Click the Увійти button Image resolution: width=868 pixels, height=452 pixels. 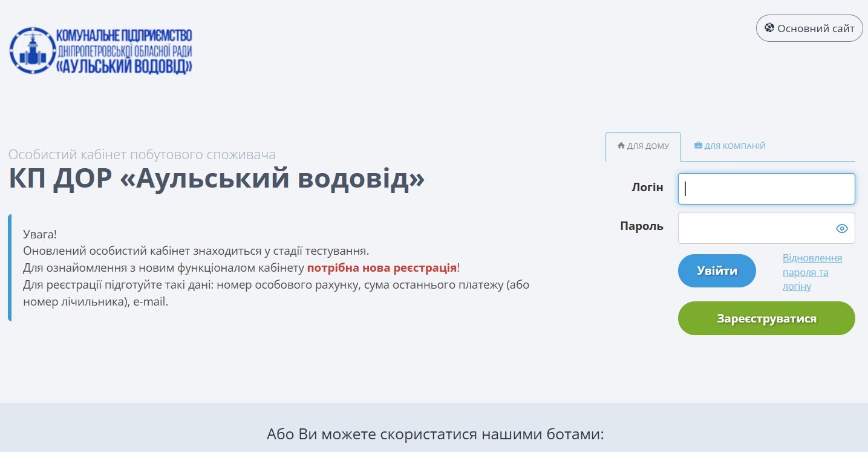click(x=717, y=270)
